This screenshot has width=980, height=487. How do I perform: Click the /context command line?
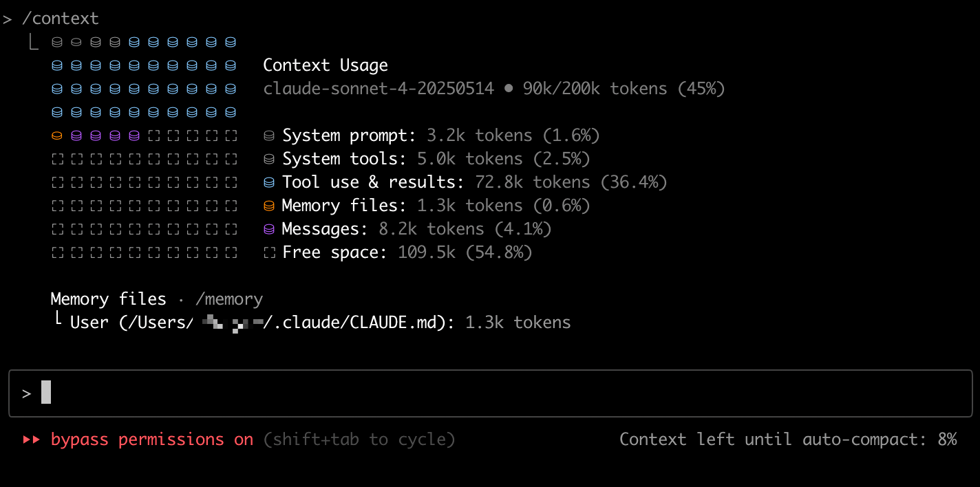tap(51, 19)
